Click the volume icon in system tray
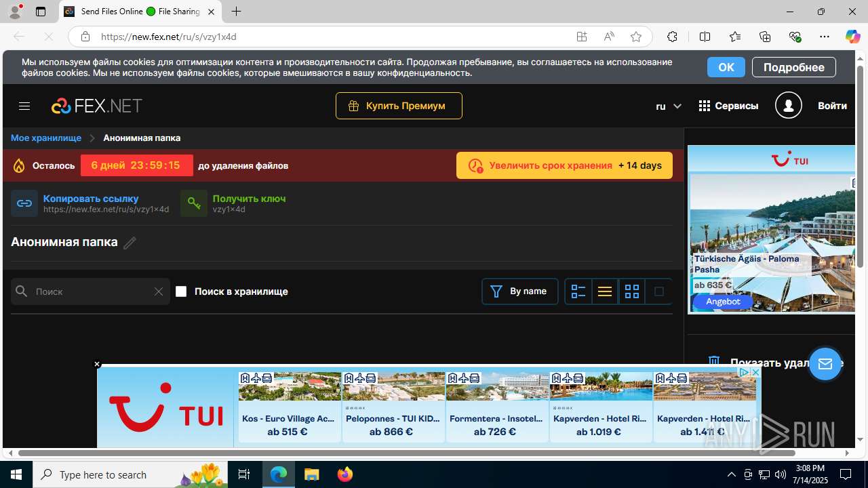Screen dimensions: 868x488 (x=780, y=474)
